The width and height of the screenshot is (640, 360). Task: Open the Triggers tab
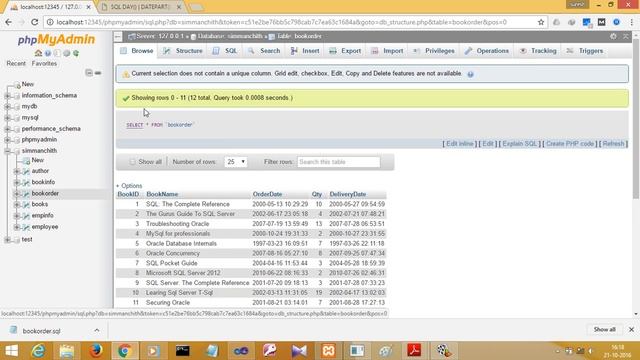[585, 51]
